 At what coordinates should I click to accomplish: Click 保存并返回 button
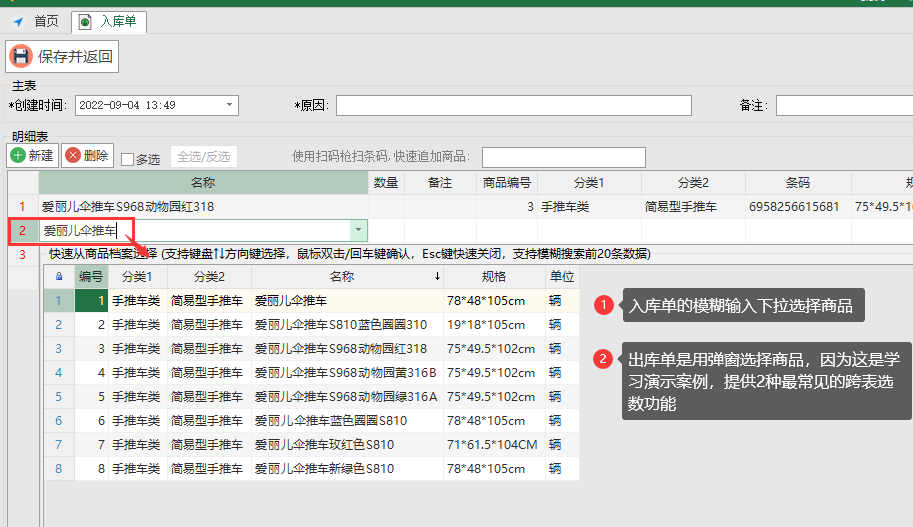(62, 56)
